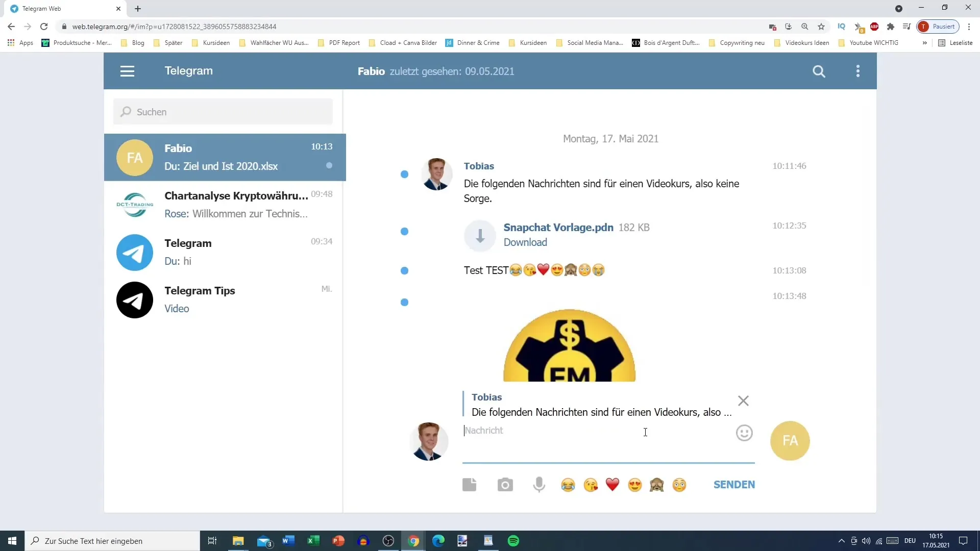Screen dimensions: 980x551
Task: Insert the flushed face emoji from quick bar
Action: 679,485
